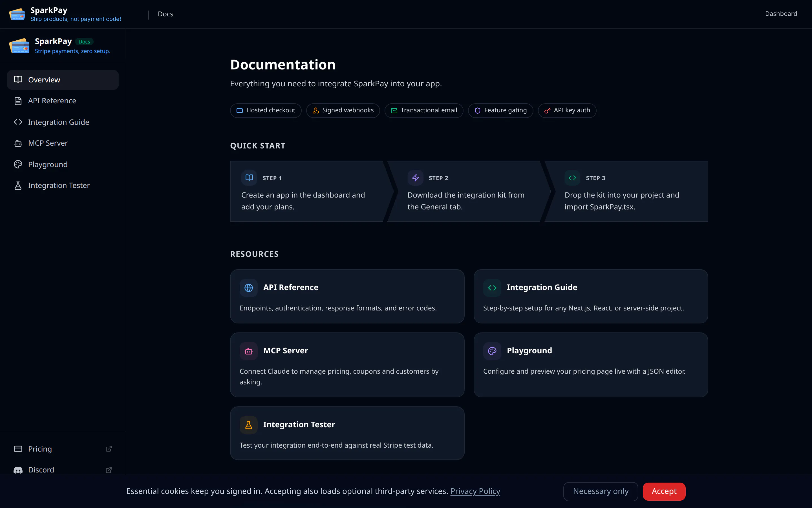Click the Integration Tester flask icon in sidebar

click(18, 185)
